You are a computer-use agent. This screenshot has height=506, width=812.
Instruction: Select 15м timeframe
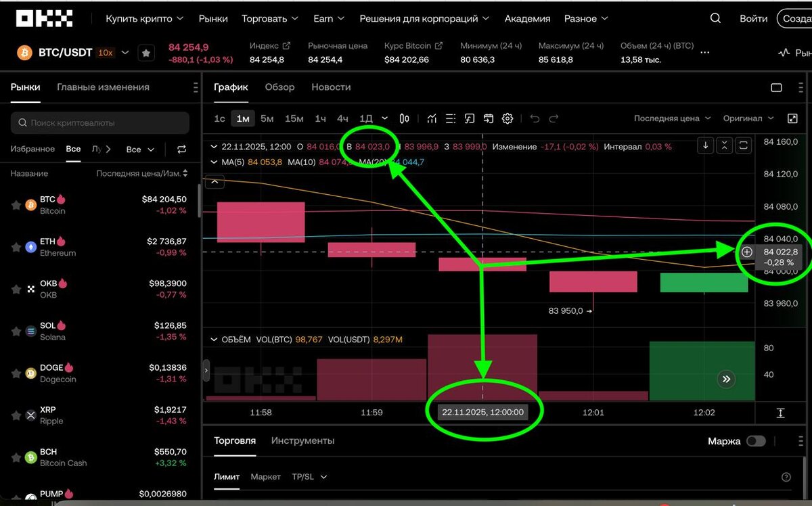point(294,118)
